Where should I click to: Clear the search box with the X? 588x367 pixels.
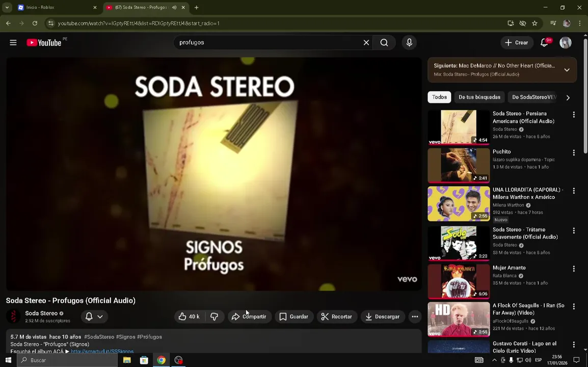coord(366,42)
